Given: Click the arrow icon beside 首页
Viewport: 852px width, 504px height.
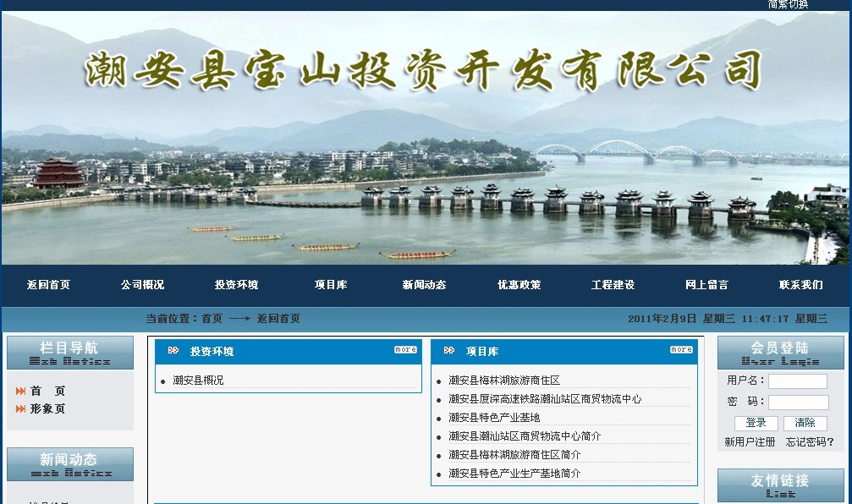Looking at the screenshot, I should tap(20, 391).
